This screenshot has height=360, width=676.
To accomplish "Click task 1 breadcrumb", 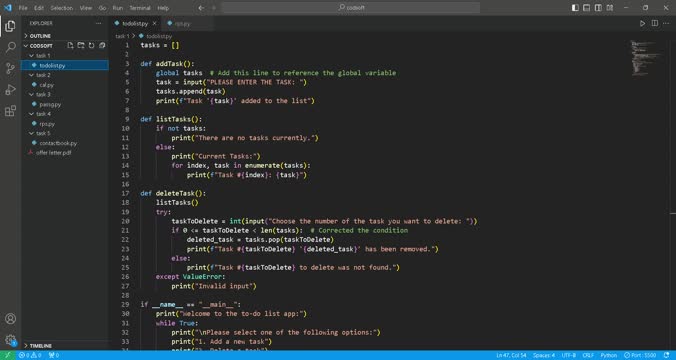I will [122, 36].
